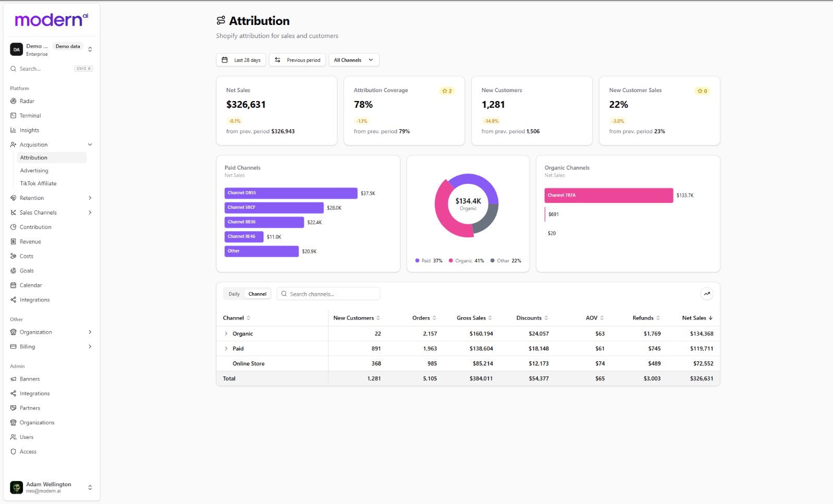Click the Platform Integrations share icon
The height and width of the screenshot is (504, 833).
coord(13,300)
